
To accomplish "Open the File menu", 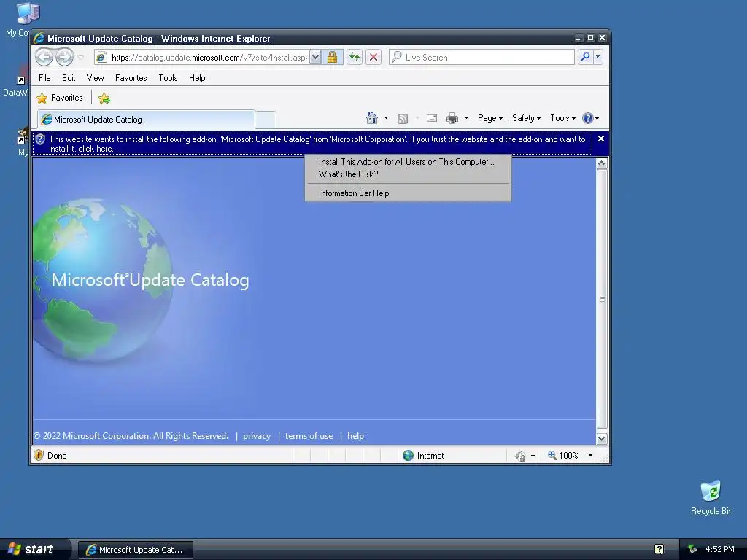I will [44, 78].
